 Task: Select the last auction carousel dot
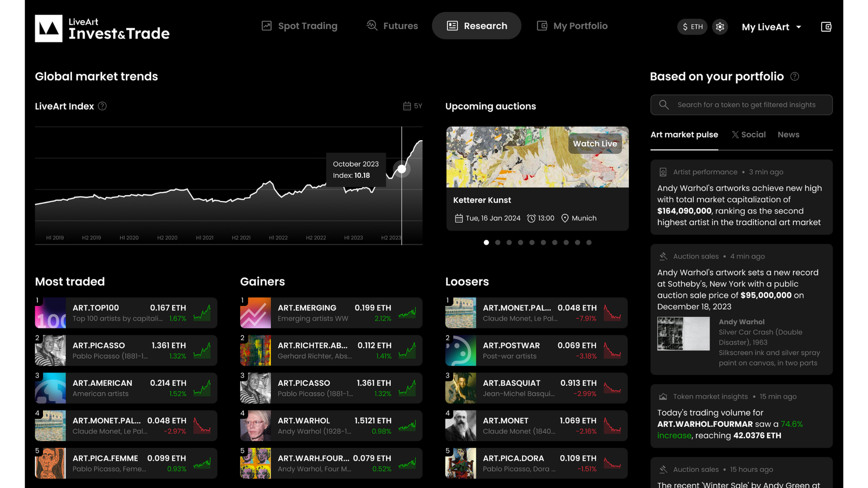(x=589, y=242)
